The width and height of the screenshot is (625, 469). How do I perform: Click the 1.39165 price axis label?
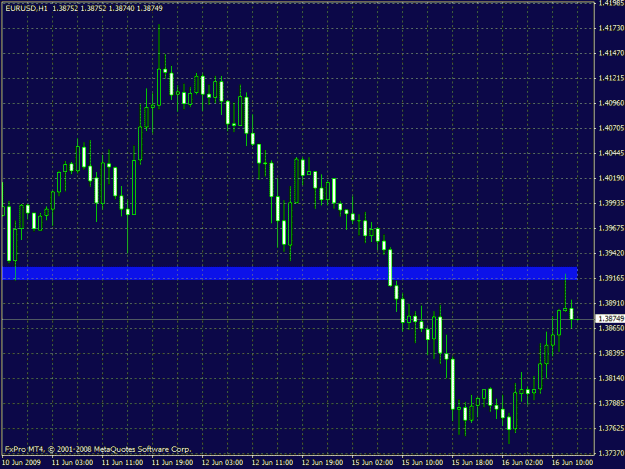pos(611,278)
